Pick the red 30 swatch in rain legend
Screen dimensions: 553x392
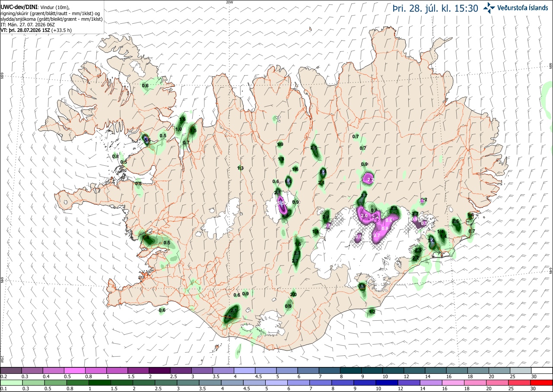point(542,383)
